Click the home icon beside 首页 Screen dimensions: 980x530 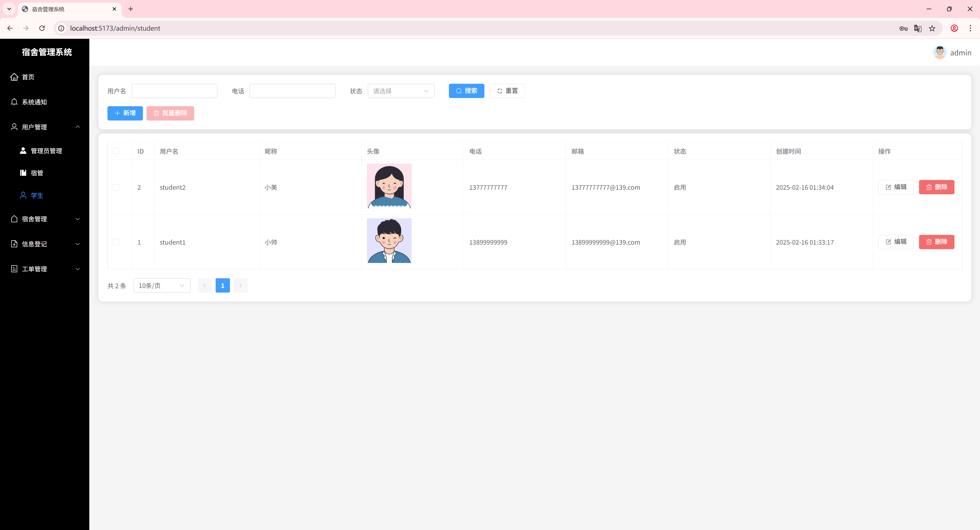point(14,77)
